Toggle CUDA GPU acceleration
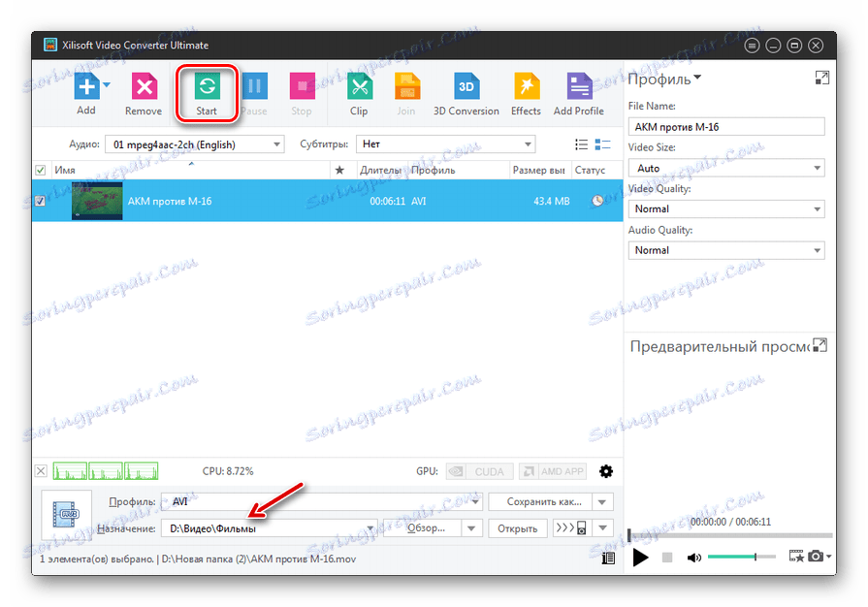This screenshot has width=868, height=607. [x=480, y=471]
